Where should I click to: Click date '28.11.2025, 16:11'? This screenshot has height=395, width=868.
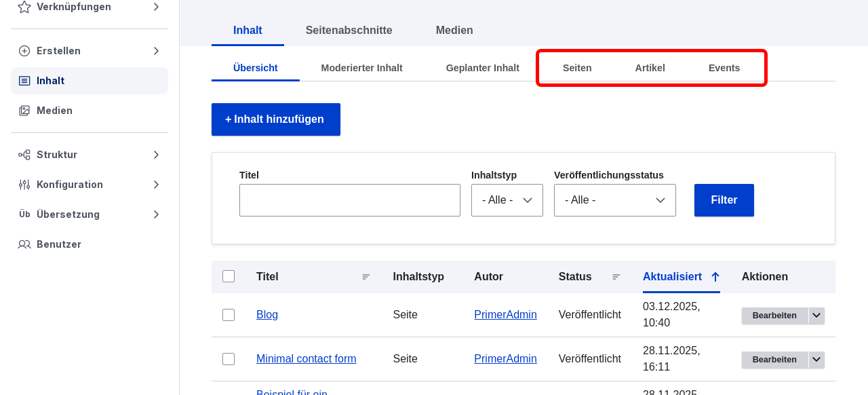click(x=671, y=359)
